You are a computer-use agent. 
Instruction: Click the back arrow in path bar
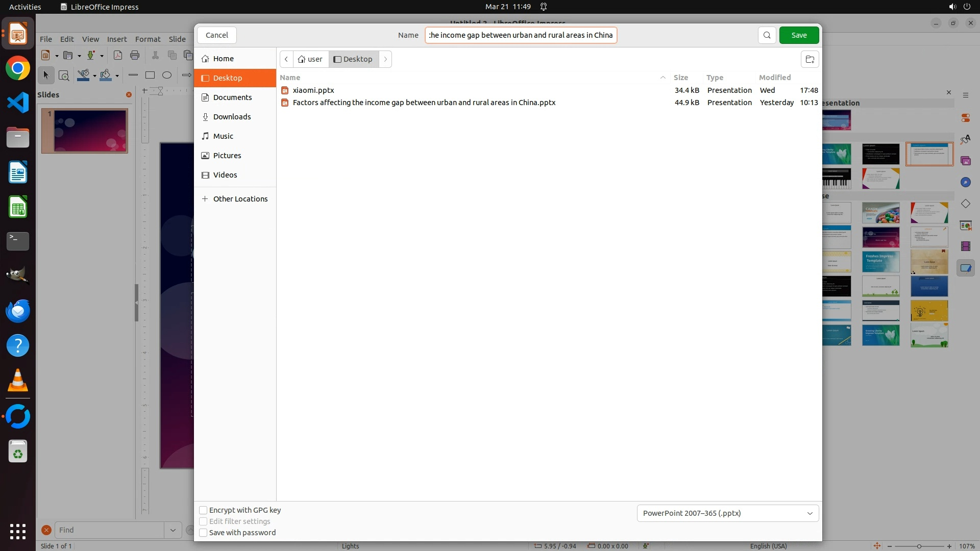pos(286,59)
